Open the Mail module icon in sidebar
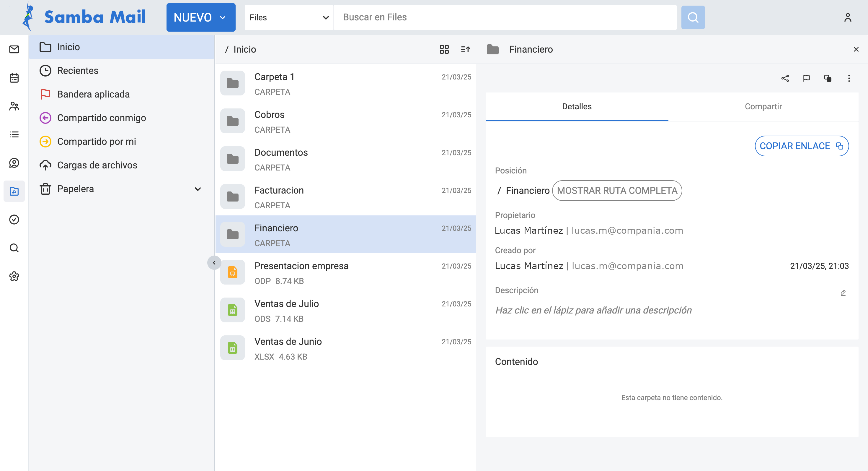This screenshot has width=868, height=471. [x=14, y=50]
